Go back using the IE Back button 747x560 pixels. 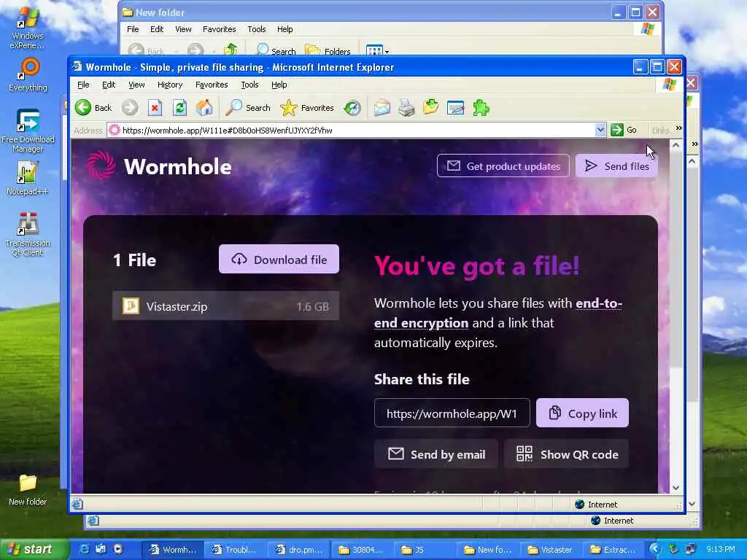pyautogui.click(x=94, y=108)
